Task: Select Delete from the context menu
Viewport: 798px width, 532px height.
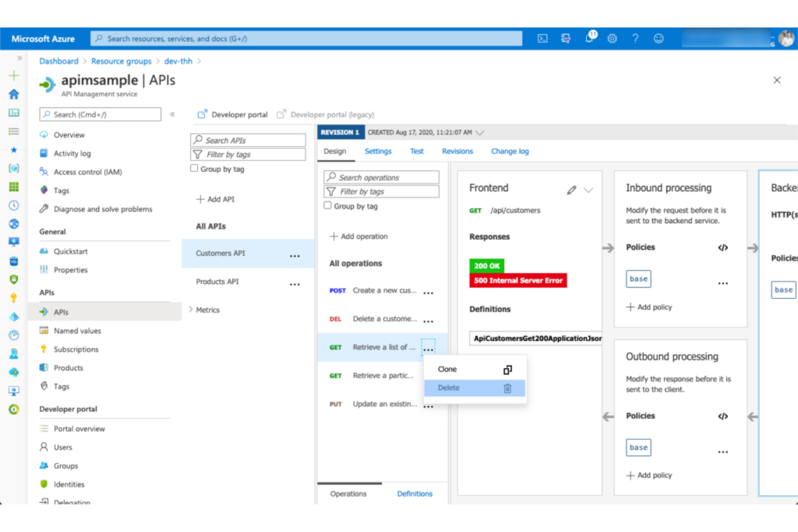Action: coord(474,388)
